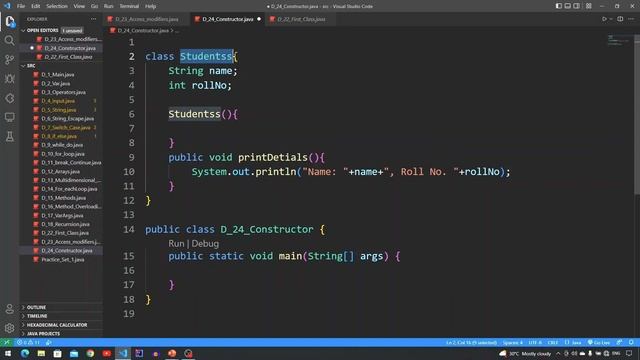Open the Run and Debug view
Viewport: 640px width, 360px height.
click(x=9, y=79)
